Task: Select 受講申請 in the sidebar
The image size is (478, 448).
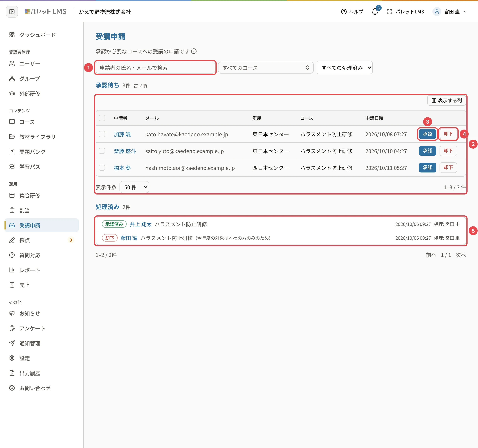Action: (x=42, y=225)
